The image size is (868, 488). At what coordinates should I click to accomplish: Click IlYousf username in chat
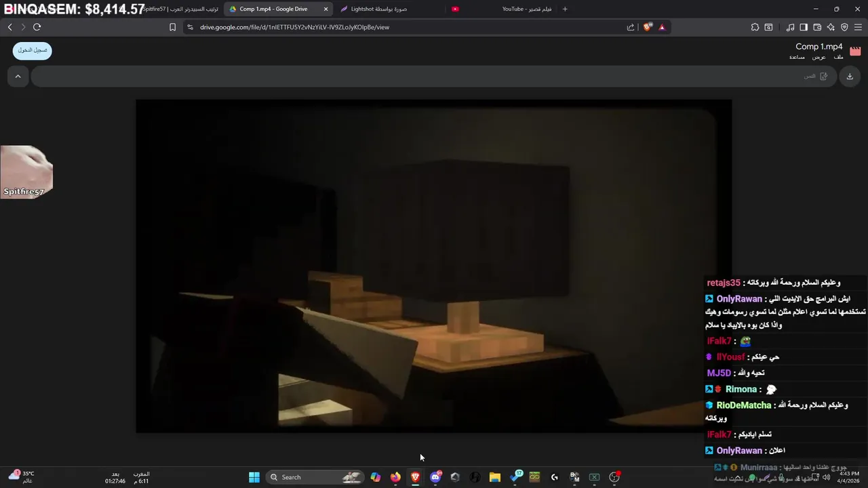(730, 357)
